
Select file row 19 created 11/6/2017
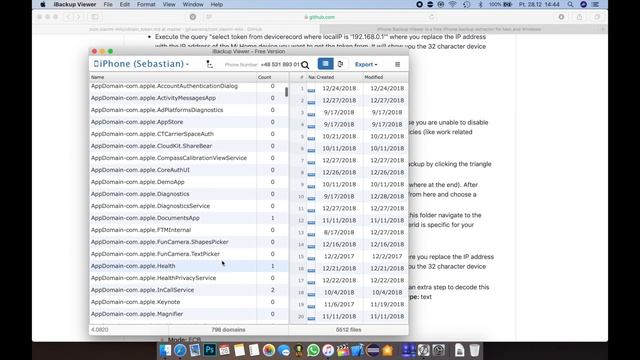[349, 304]
